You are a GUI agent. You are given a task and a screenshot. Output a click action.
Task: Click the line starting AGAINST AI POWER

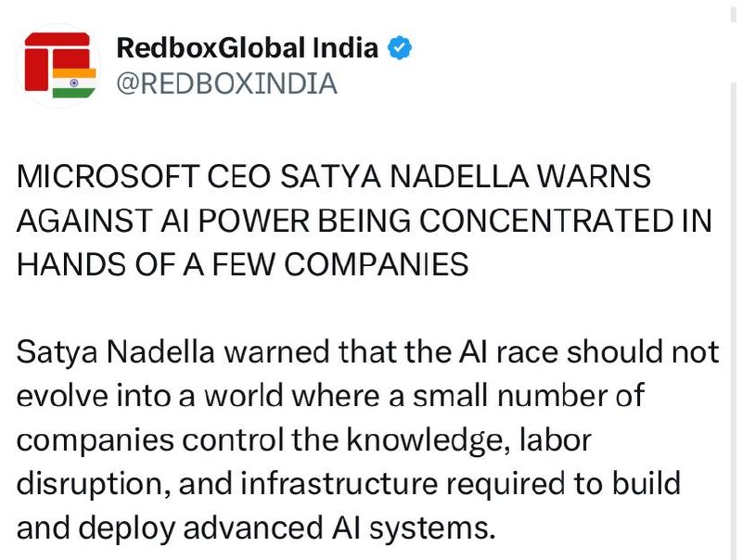pos(364,221)
